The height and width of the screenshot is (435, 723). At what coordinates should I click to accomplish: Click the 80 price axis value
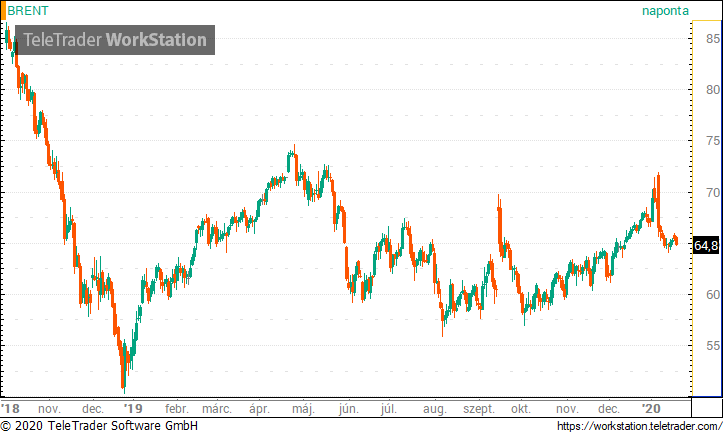[x=713, y=89]
